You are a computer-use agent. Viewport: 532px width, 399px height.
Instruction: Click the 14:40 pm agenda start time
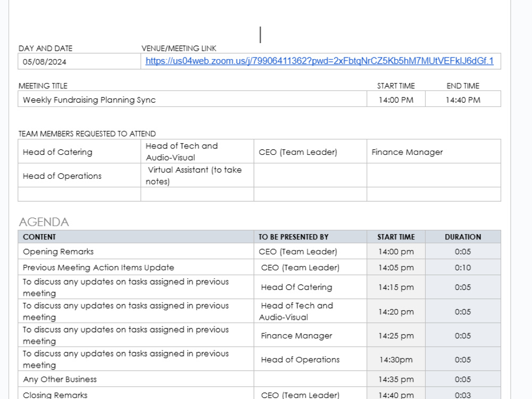pos(396,394)
